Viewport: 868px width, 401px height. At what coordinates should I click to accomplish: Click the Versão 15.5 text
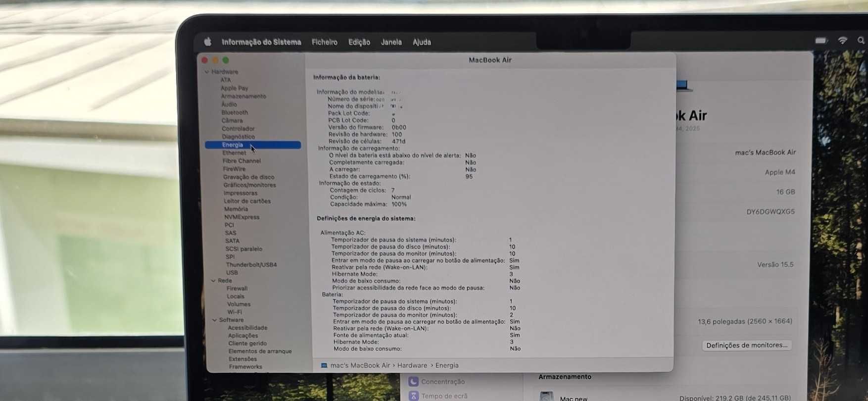(775, 265)
